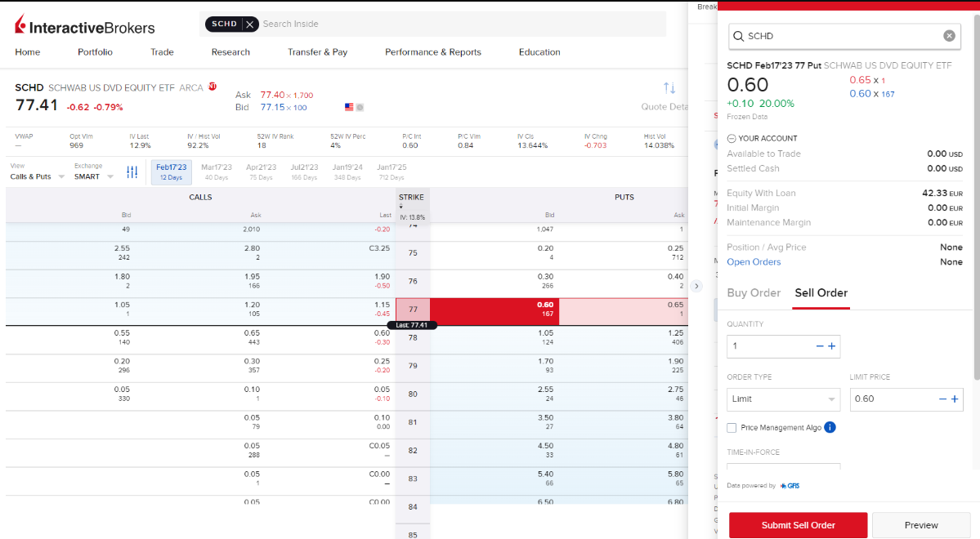
Task: Open the Trade menu
Action: [162, 52]
